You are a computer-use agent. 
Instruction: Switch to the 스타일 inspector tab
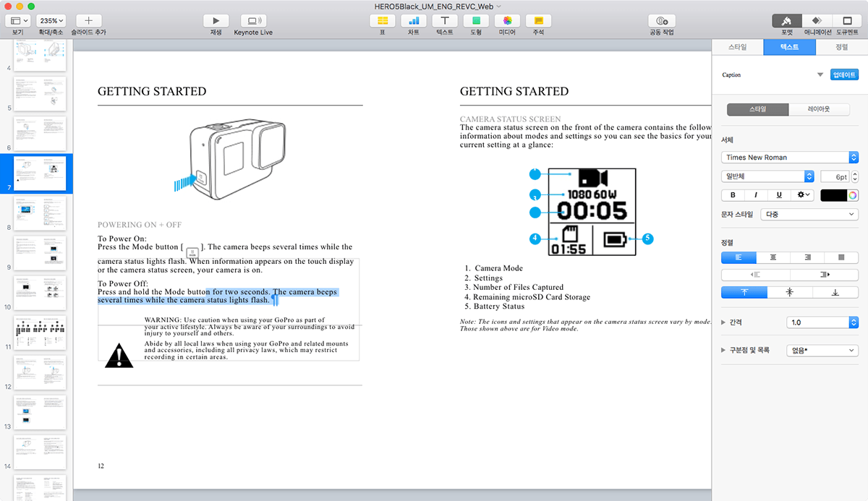[737, 47]
